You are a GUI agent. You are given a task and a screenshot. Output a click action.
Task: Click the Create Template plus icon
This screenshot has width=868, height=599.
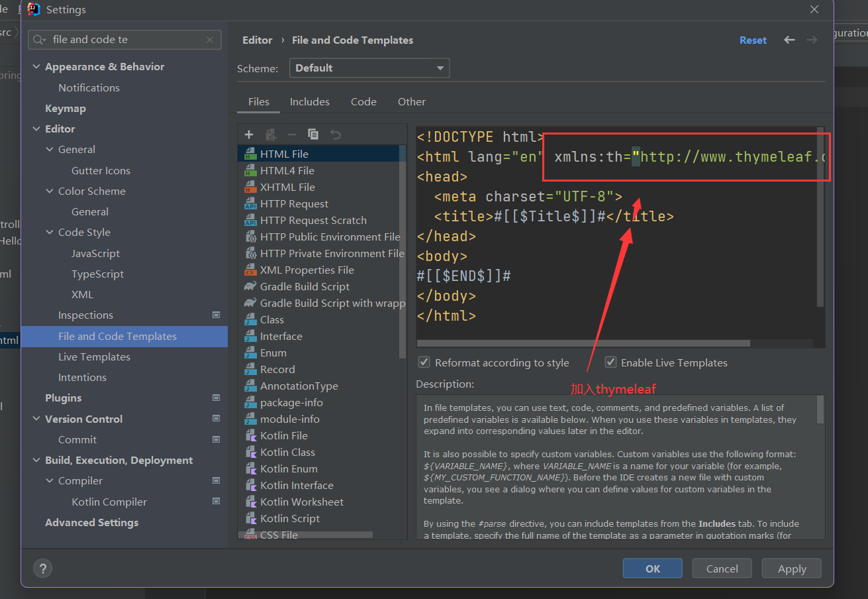(249, 135)
